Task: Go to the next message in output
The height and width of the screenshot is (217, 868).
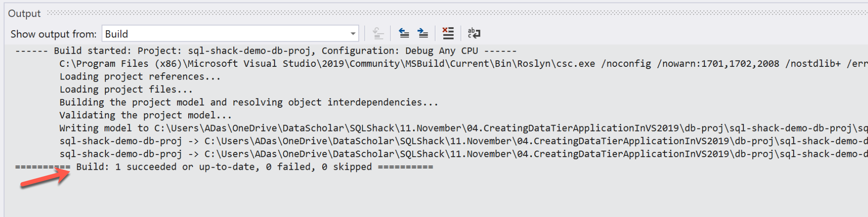Action: tap(423, 33)
